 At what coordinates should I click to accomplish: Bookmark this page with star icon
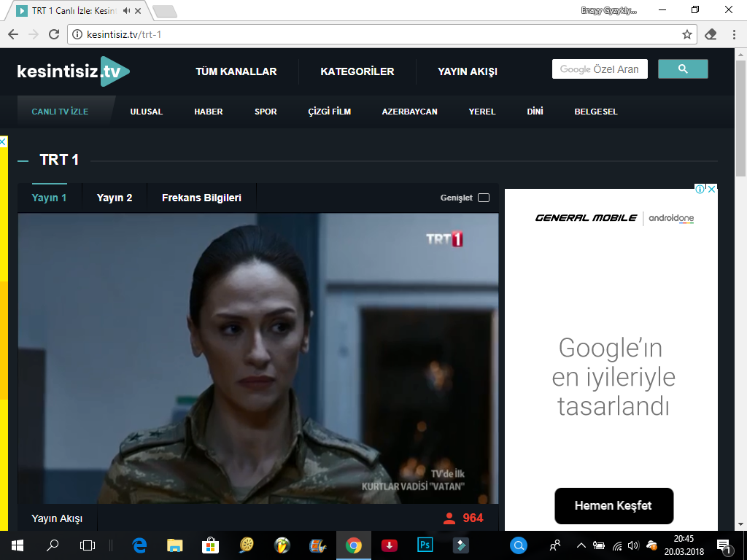coord(686,34)
